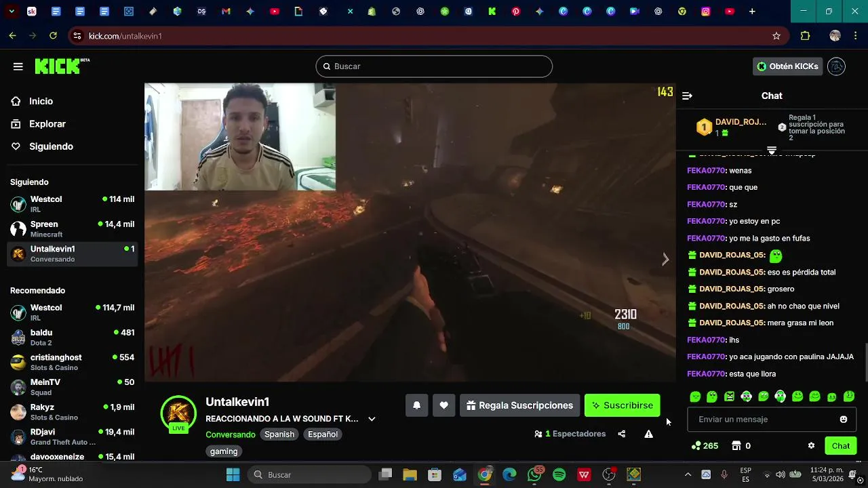Image resolution: width=868 pixels, height=488 pixels.
Task: Open Spotify from the taskbar
Action: [559, 474]
